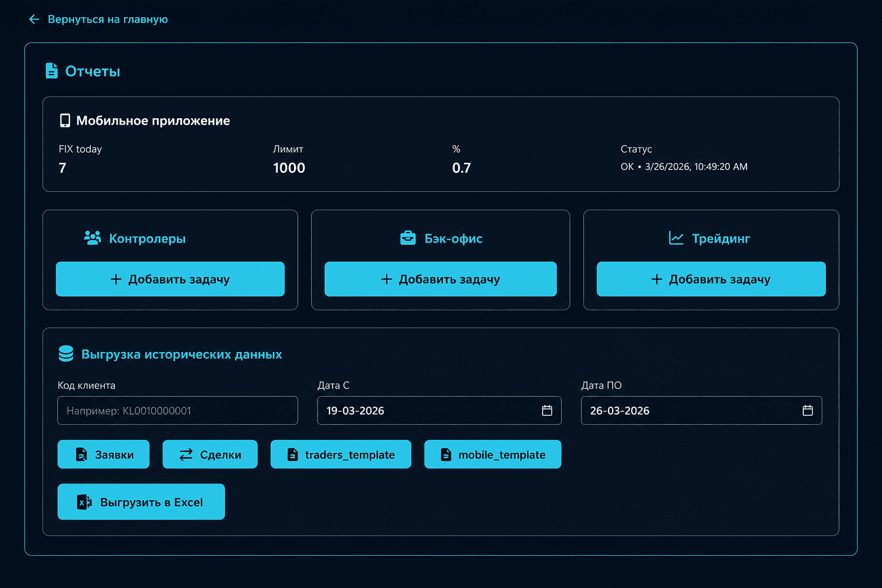
Task: Add a task under Бэк-офис
Action: (x=440, y=279)
